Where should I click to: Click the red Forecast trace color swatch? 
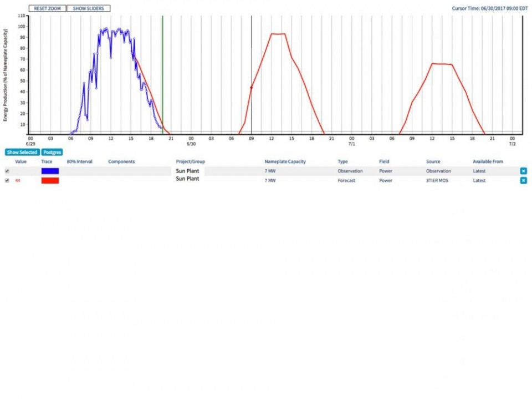[50, 180]
